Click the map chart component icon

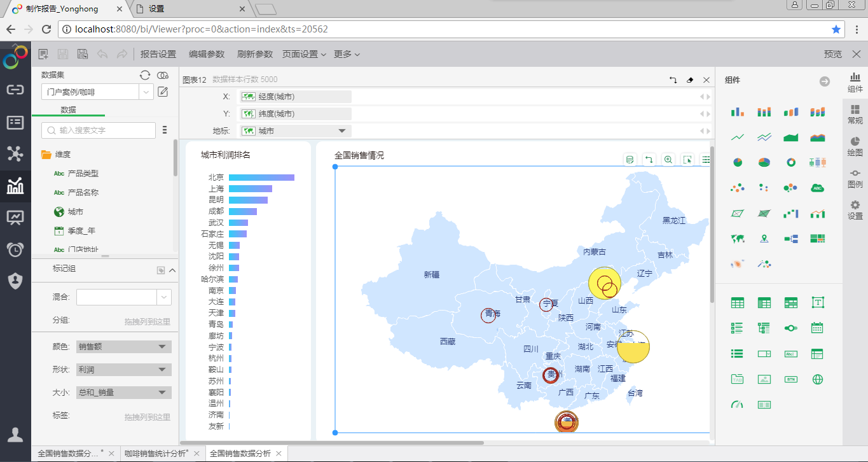pyautogui.click(x=737, y=239)
